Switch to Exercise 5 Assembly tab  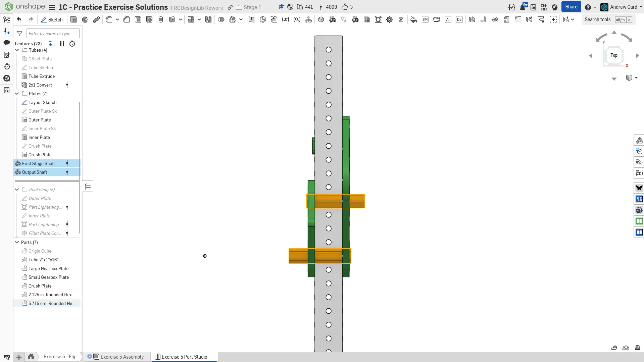click(x=122, y=357)
